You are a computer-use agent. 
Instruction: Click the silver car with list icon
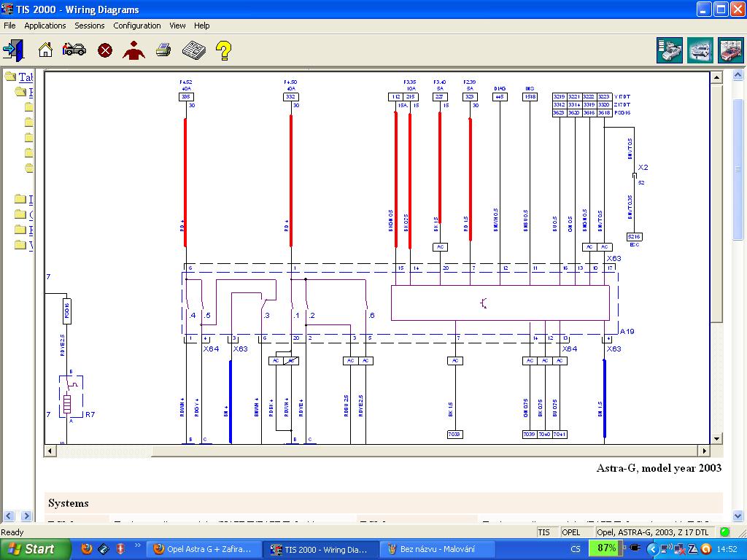coord(670,50)
